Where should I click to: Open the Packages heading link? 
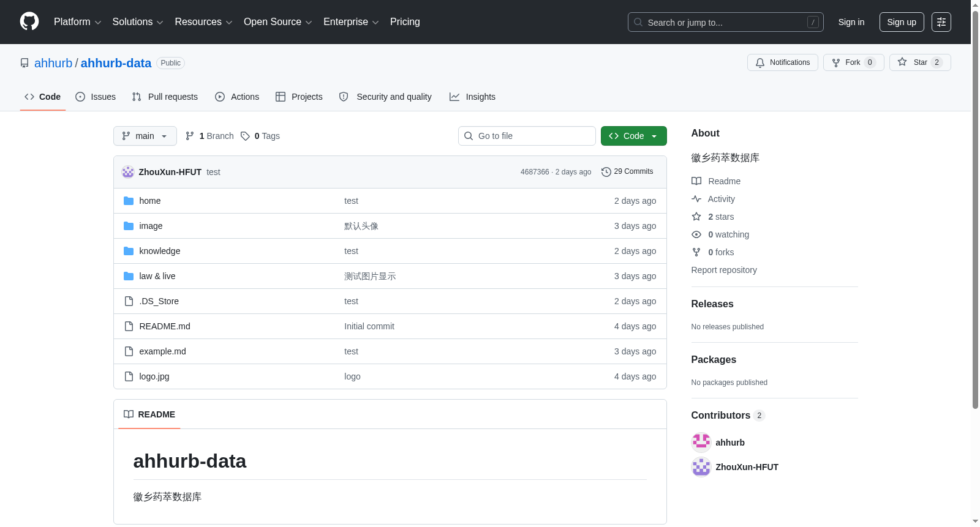click(714, 359)
